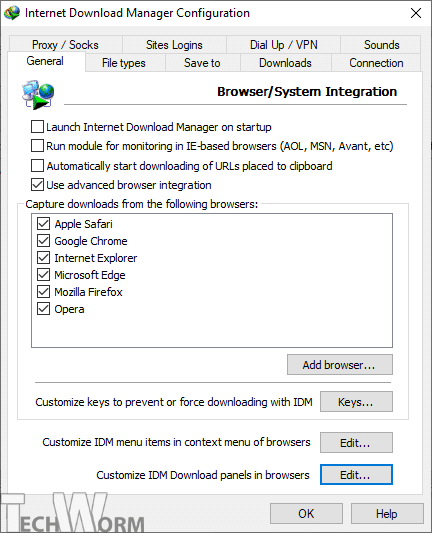Click the IDM logo in title bar
The image size is (432, 533).
pyautogui.click(x=12, y=13)
